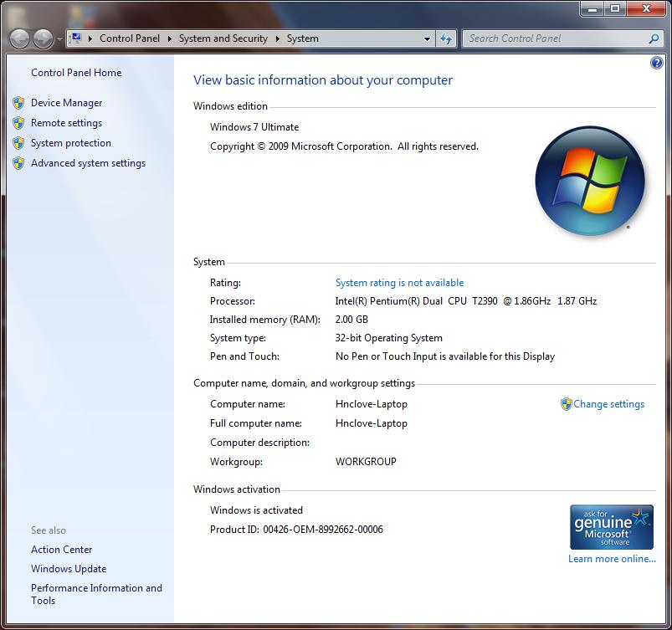Image resolution: width=672 pixels, height=630 pixels.
Task: Click Product ID '00426-OEM-8992662-00006'
Action: pos(323,530)
